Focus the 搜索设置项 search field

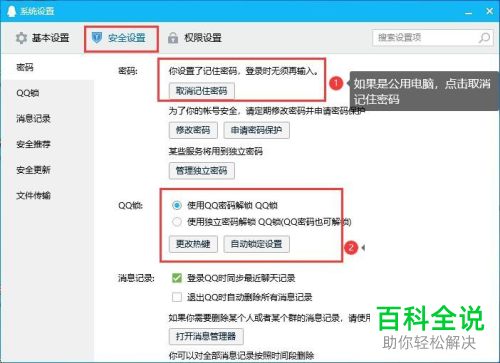[x=433, y=38]
